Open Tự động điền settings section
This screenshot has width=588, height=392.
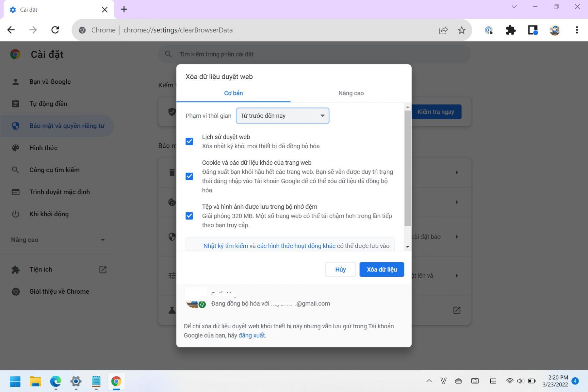[x=48, y=104]
